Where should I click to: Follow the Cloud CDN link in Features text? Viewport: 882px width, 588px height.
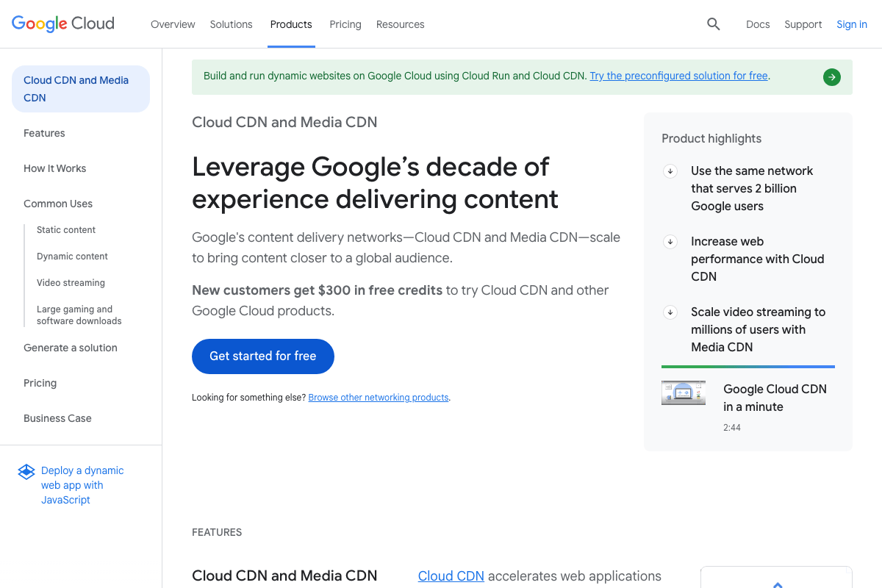coord(451,576)
